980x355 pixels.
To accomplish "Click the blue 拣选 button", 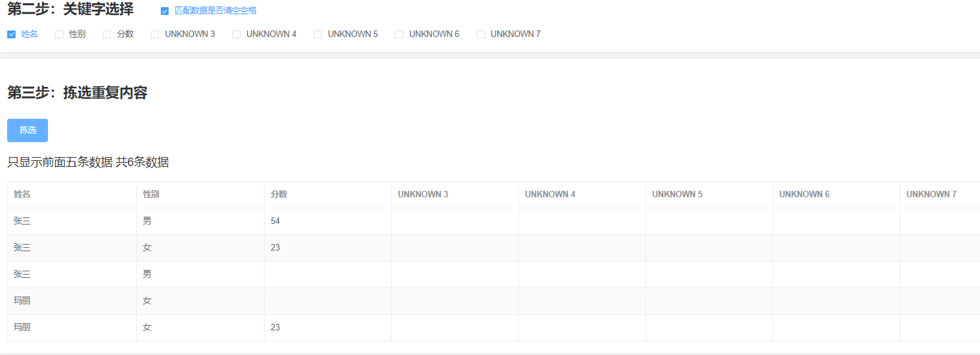I will point(27,130).
